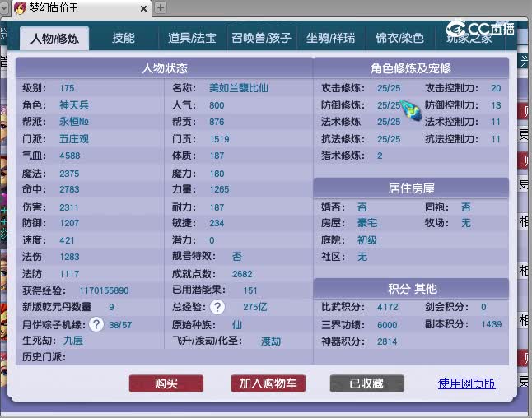Screen dimensions: 532x418
Task: Switch to the 人物/修炼 tab
Action: point(54,39)
